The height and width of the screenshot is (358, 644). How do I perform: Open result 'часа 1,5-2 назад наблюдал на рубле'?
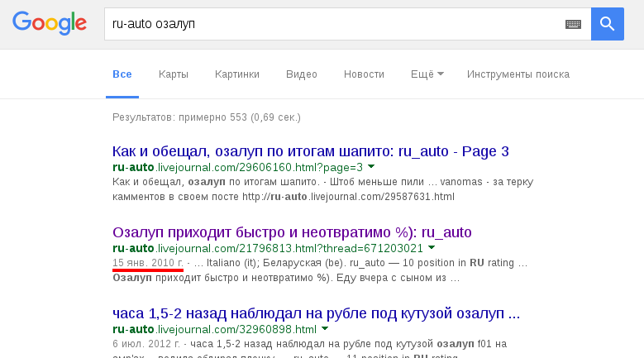(317, 313)
